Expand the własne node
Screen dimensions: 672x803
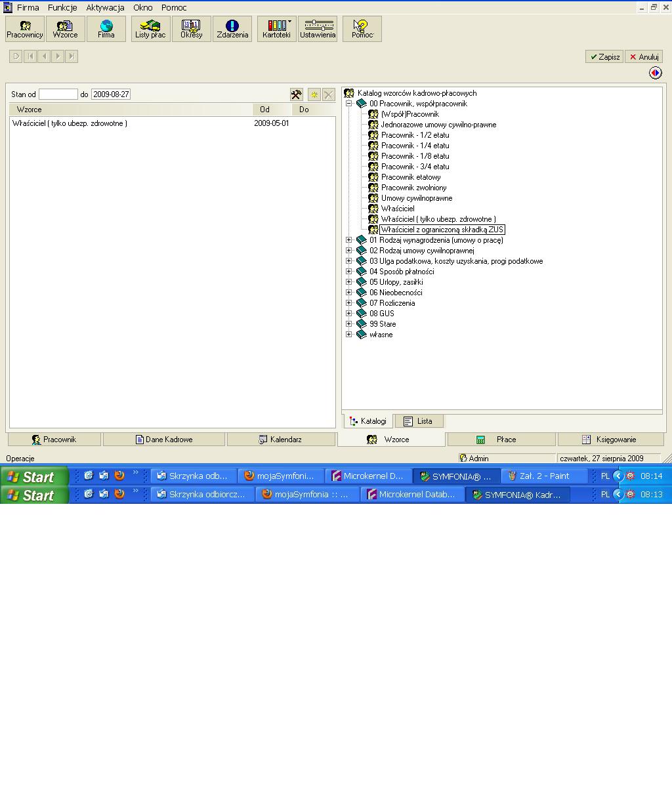[x=349, y=335]
